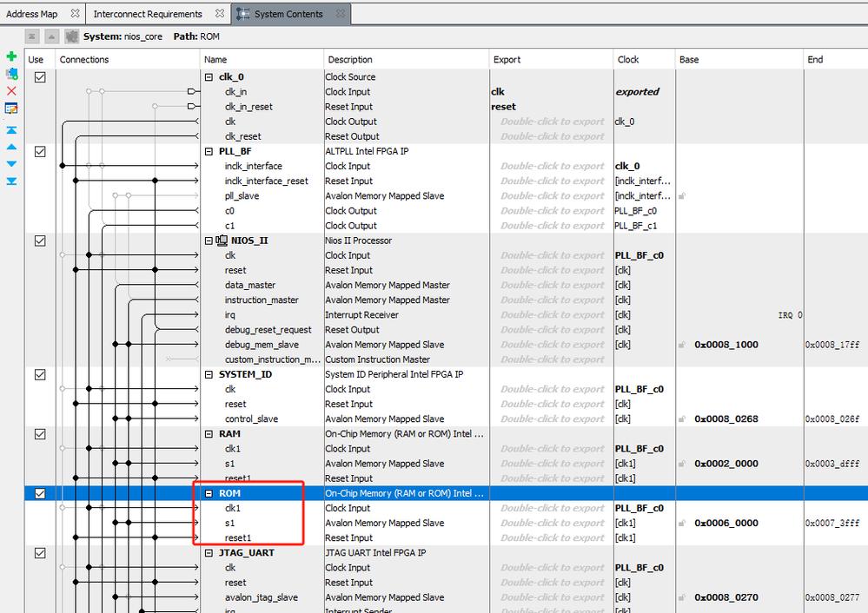The width and height of the screenshot is (868, 613).
Task: Click the grayed up-one-level hierarchy button
Action: click(x=51, y=36)
